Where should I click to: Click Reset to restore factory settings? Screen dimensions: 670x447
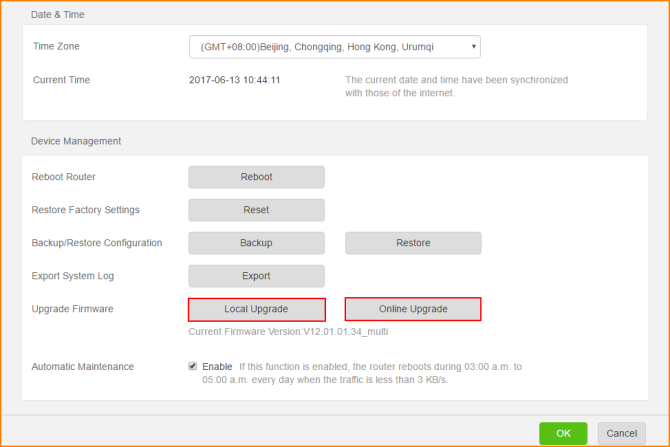click(x=256, y=210)
